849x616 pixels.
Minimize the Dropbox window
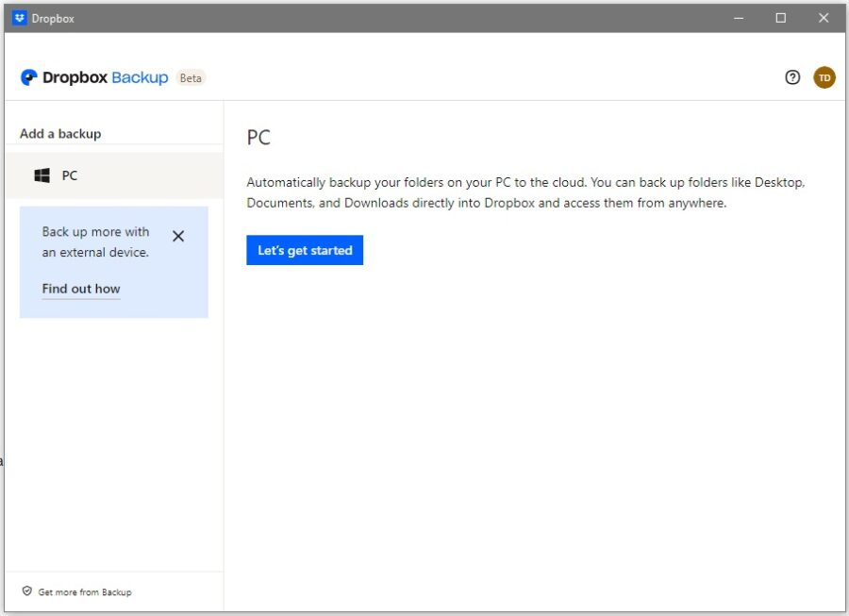tap(739, 18)
